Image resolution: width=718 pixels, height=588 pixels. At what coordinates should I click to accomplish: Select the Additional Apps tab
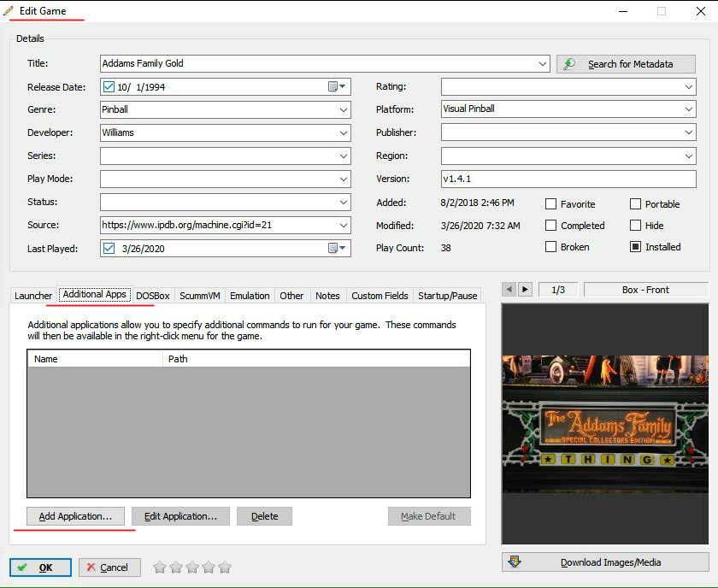[94, 294]
